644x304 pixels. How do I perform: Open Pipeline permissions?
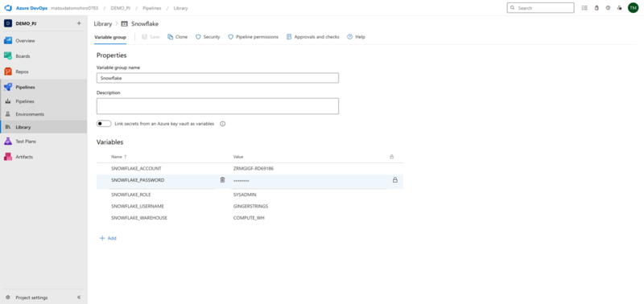point(253,37)
